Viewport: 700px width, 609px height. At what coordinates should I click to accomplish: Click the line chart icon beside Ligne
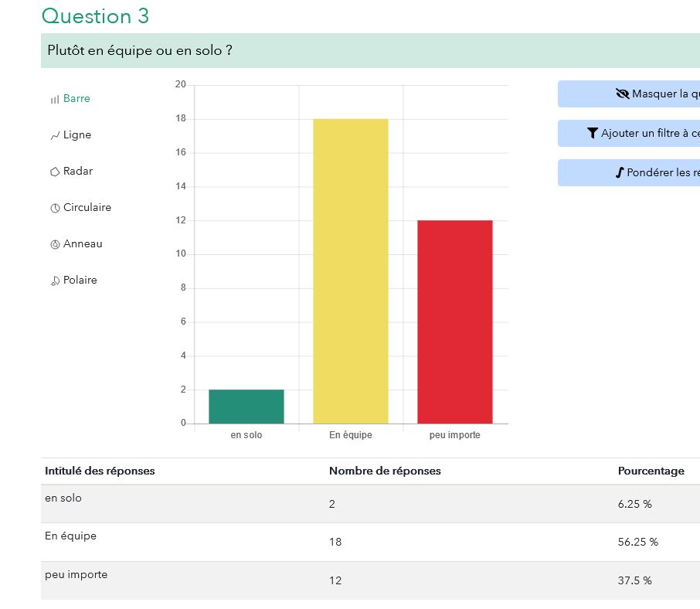(x=55, y=136)
